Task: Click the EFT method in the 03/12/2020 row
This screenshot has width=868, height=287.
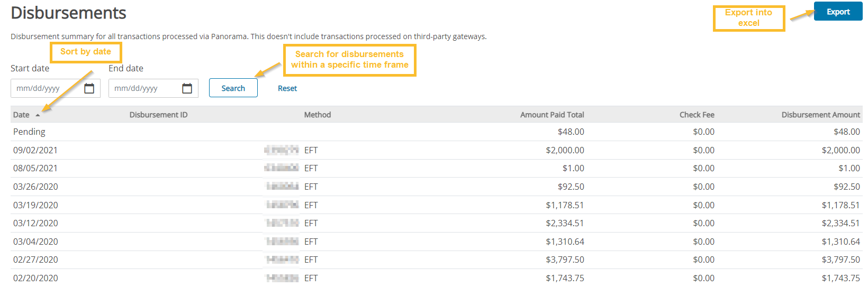Action: click(311, 223)
